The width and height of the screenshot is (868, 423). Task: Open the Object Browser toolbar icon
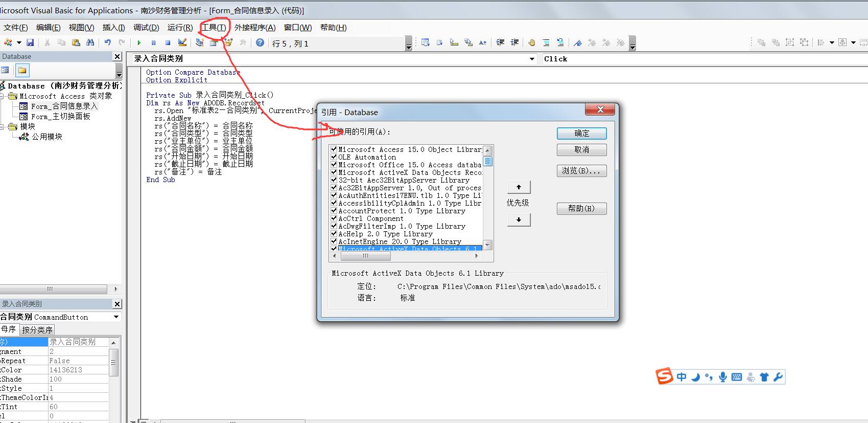point(228,42)
